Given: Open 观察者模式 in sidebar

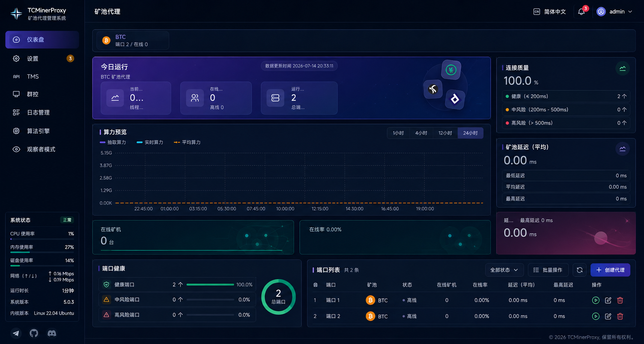Looking at the screenshot, I should pos(42,149).
